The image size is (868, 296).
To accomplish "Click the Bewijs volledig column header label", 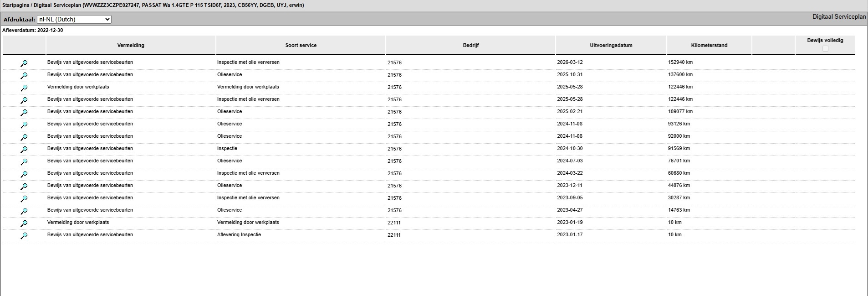I will pos(825,40).
